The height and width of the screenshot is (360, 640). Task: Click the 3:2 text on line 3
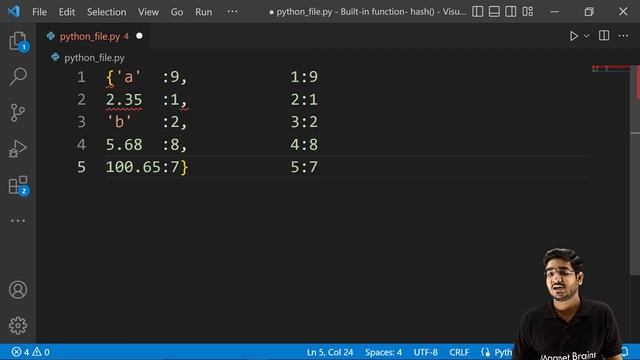[x=304, y=122]
